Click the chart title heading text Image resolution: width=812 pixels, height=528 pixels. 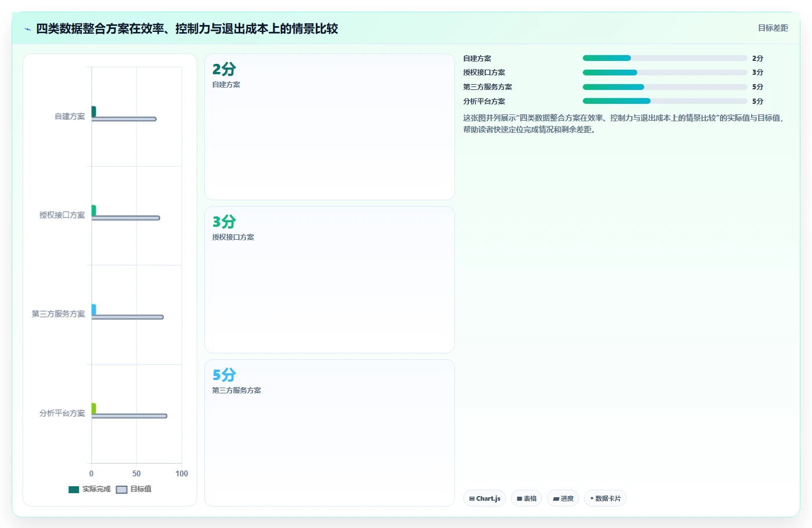pos(187,28)
